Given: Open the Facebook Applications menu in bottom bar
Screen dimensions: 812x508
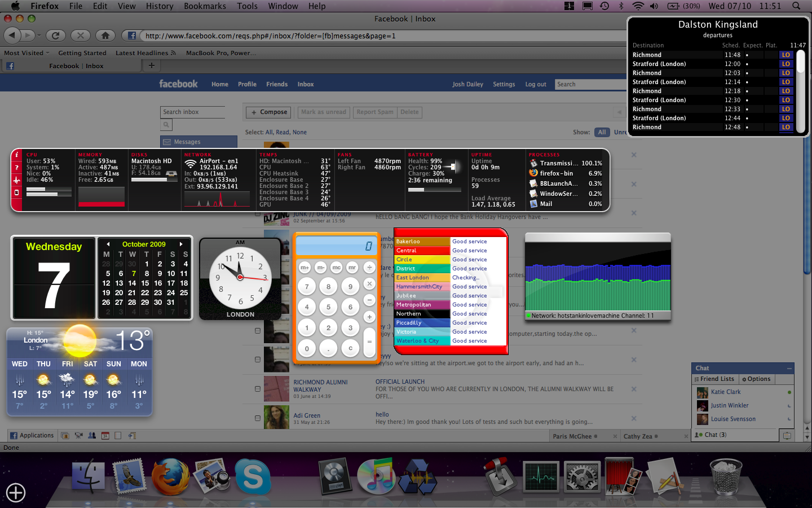Looking at the screenshot, I should tap(32, 435).
